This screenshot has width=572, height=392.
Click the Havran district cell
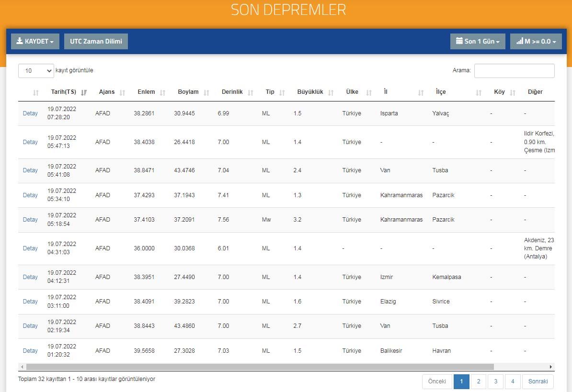click(x=441, y=351)
